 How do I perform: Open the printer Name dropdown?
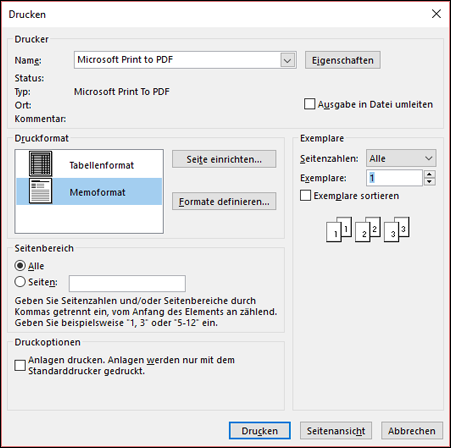click(288, 60)
